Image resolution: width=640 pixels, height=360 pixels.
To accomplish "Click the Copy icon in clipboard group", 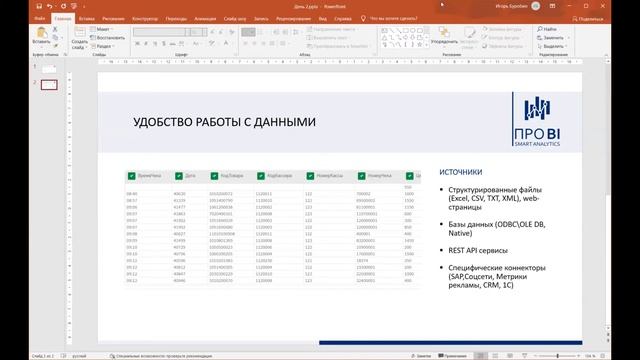I will pyautogui.click(x=55, y=38).
